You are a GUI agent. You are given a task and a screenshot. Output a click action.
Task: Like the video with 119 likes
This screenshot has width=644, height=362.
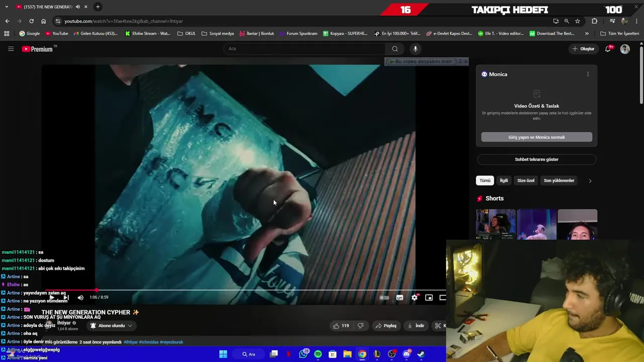tap(341, 326)
